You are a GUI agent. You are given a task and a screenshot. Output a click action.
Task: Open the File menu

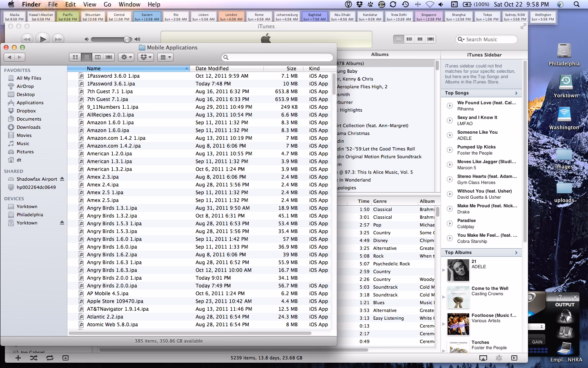click(x=53, y=4)
